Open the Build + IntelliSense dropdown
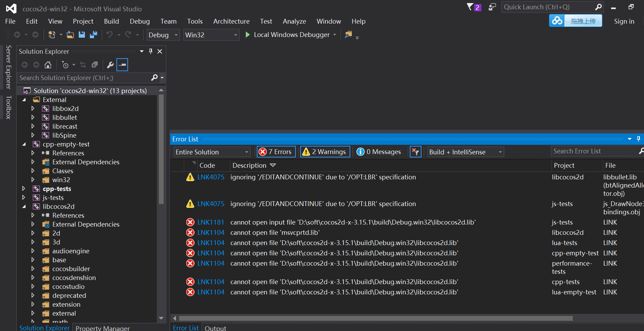Screen dimensions: 644x331 [466, 152]
